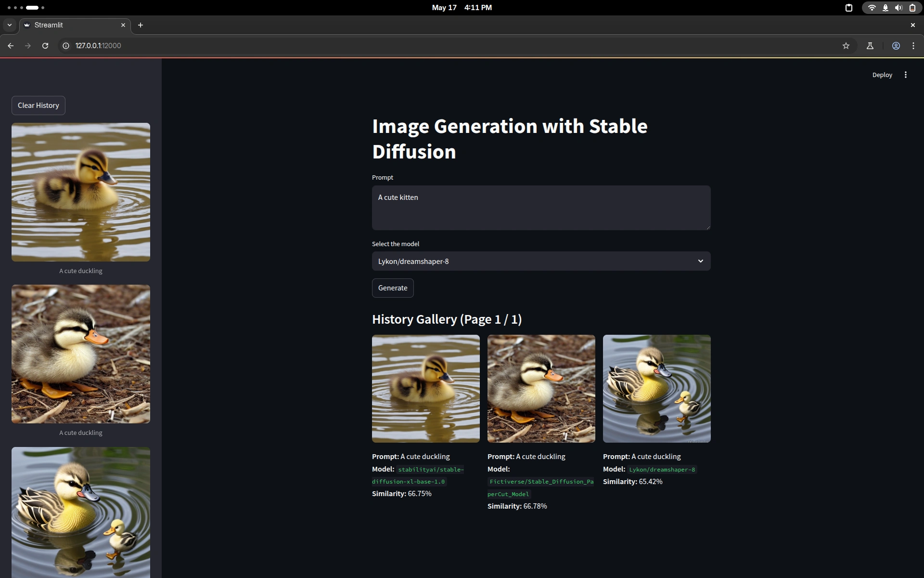Screen dimensions: 924x578
Task: Expand the tab search dropdown arrow
Action: [x=9, y=25]
